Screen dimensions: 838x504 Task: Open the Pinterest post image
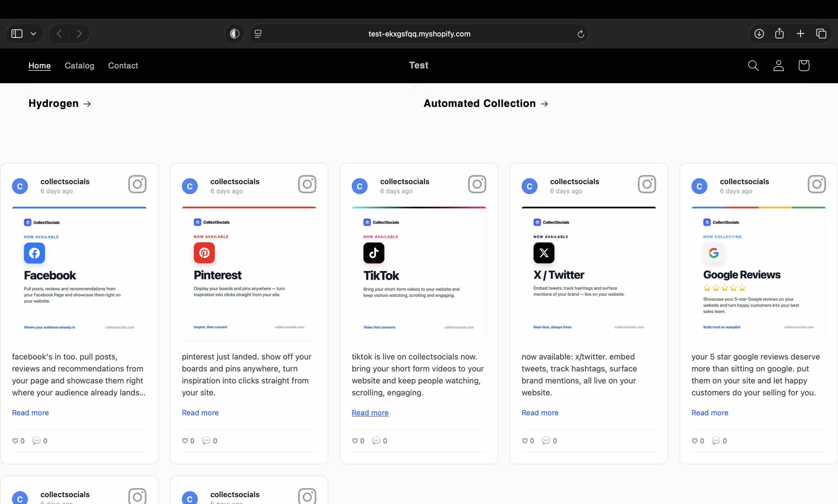pos(249,273)
